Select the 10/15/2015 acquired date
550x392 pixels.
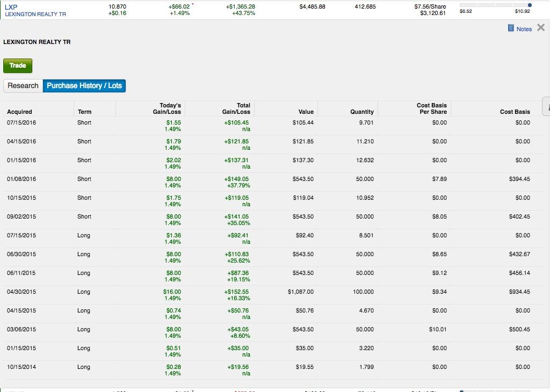21,198
